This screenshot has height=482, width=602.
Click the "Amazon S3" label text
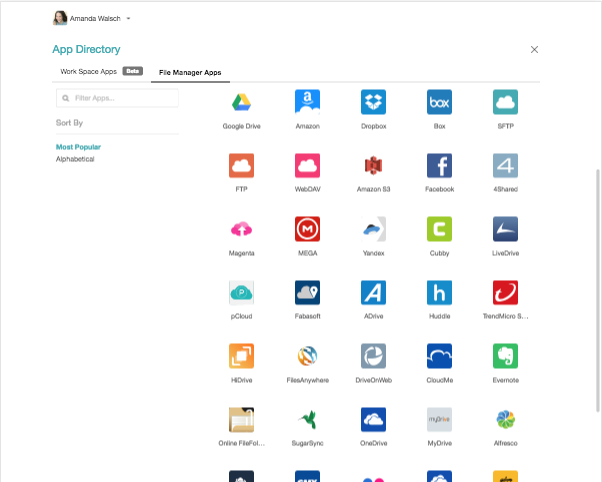374,189
